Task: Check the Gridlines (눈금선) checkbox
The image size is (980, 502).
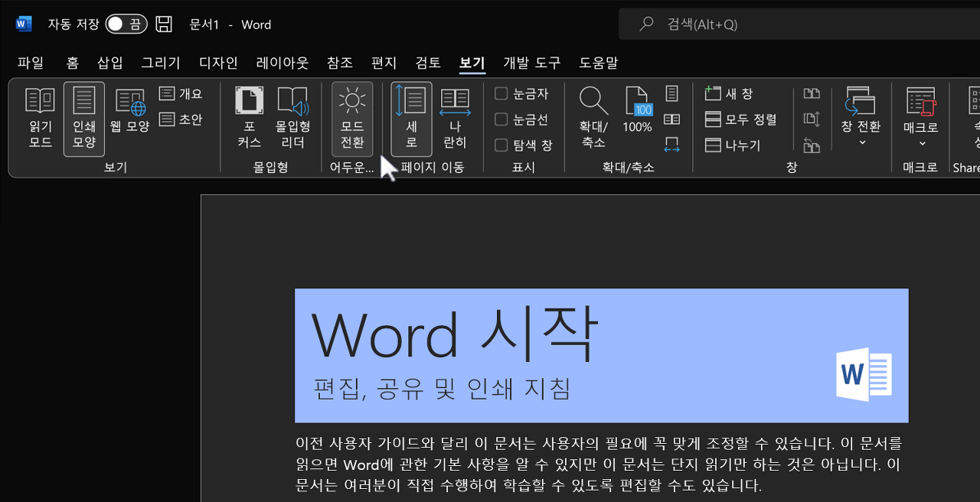Action: pos(501,119)
